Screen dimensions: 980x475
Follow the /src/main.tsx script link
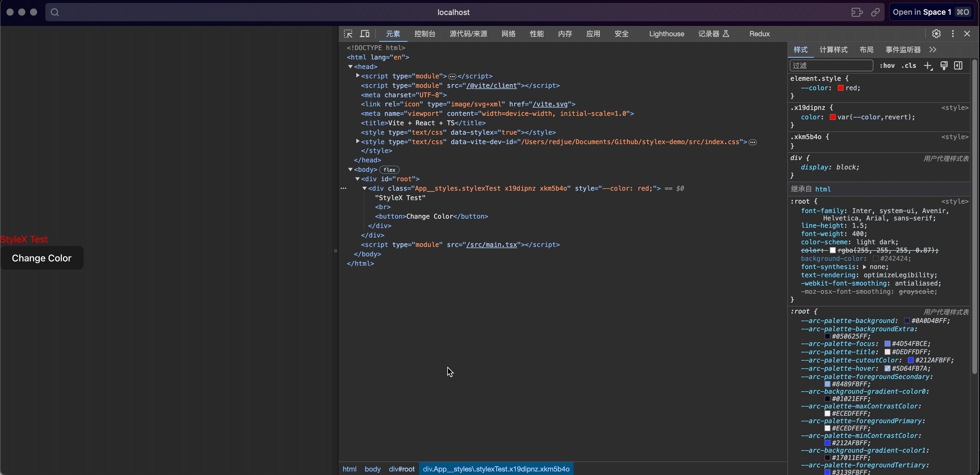click(x=491, y=245)
